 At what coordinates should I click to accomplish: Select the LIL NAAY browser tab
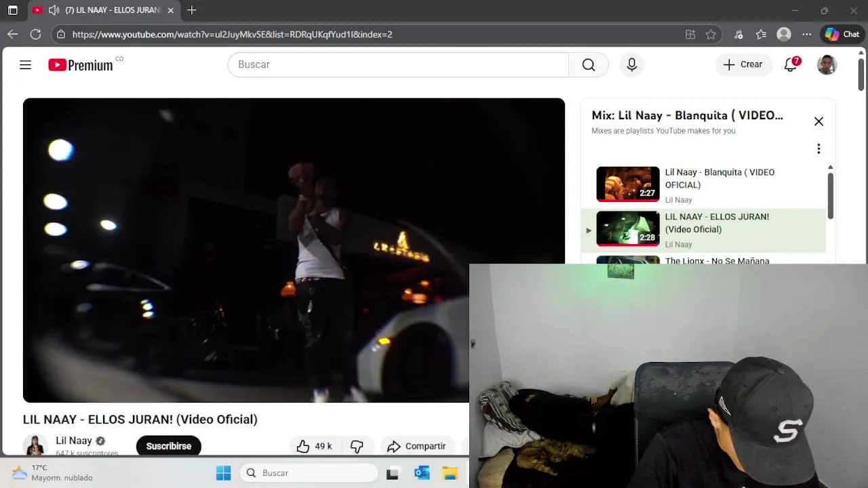tap(105, 10)
